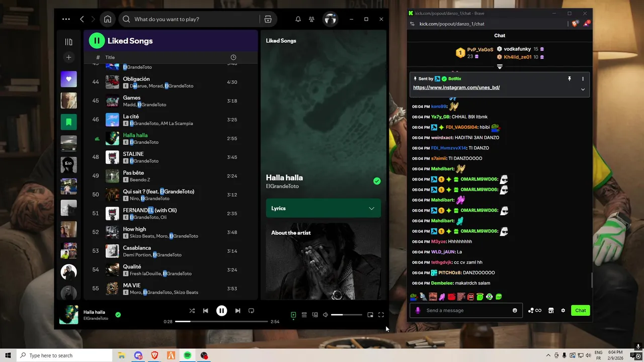Open Spotify notifications bell
This screenshot has width=644, height=362.
(298, 19)
